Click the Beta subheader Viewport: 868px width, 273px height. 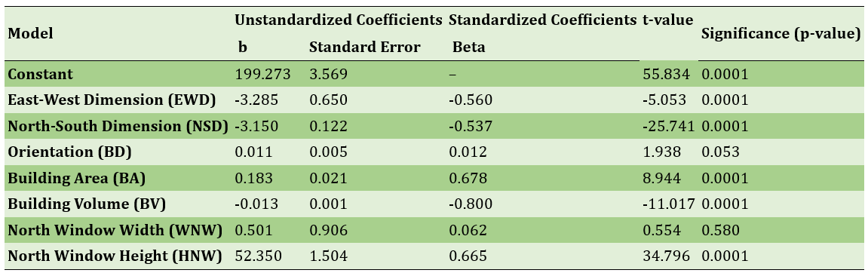468,47
